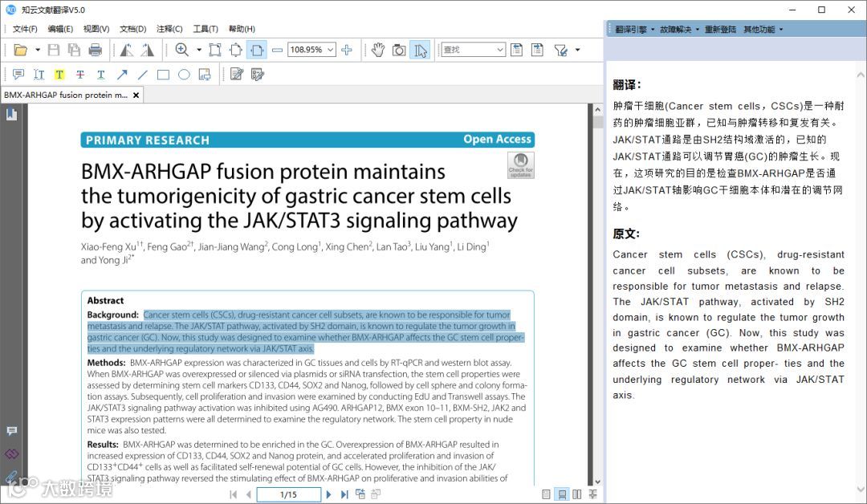Screen dimensions: 867x504
Task: Find next search result icon
Action: click(537, 50)
